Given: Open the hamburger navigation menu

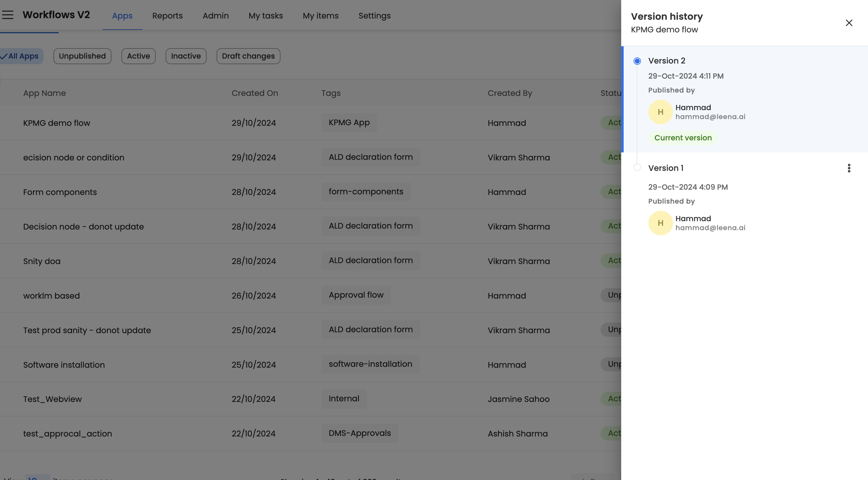Looking at the screenshot, I should point(7,15).
